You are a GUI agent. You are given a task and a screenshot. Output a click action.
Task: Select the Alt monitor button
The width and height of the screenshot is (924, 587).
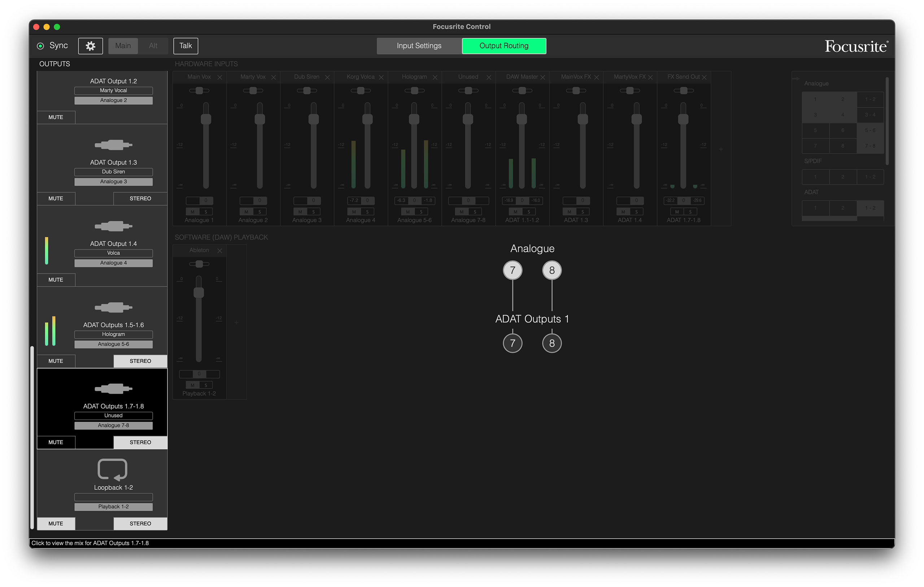click(153, 46)
